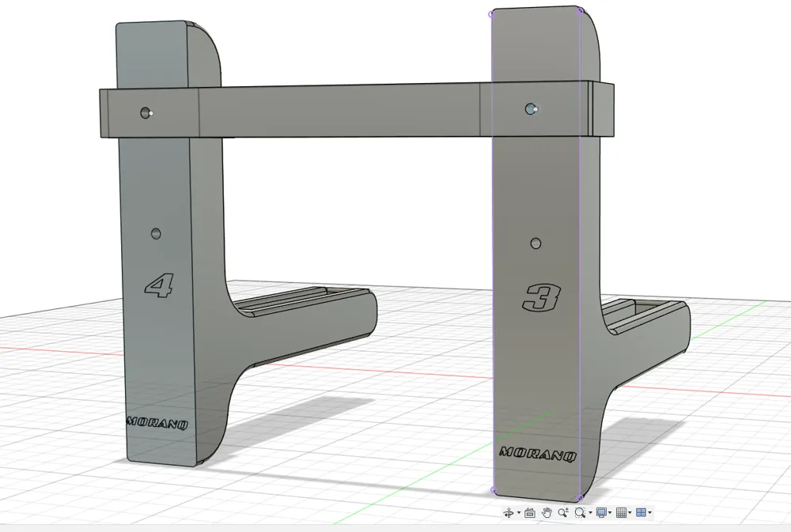Image resolution: width=791 pixels, height=532 pixels.
Task: Click the Fit tool to frame the model
Action: point(581,512)
